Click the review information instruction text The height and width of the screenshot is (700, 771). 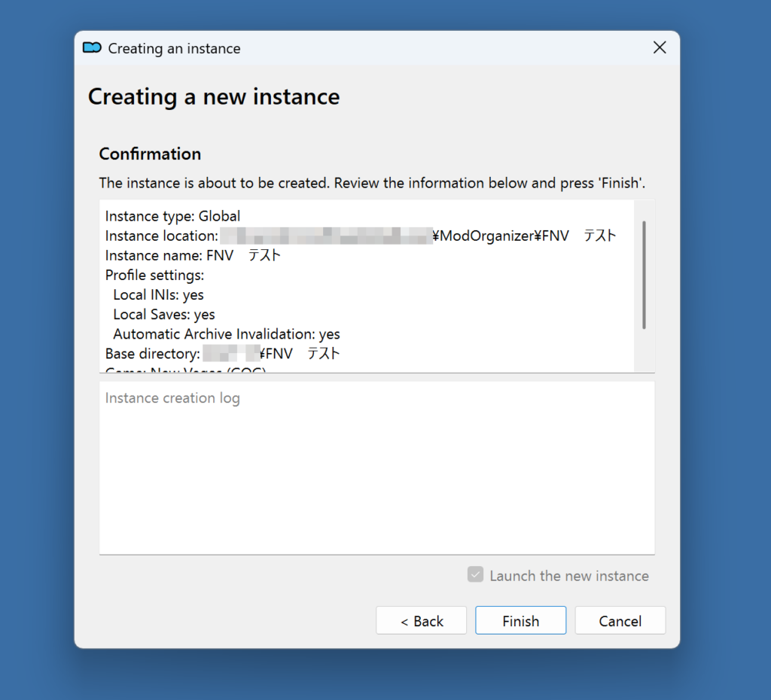pos(372,183)
